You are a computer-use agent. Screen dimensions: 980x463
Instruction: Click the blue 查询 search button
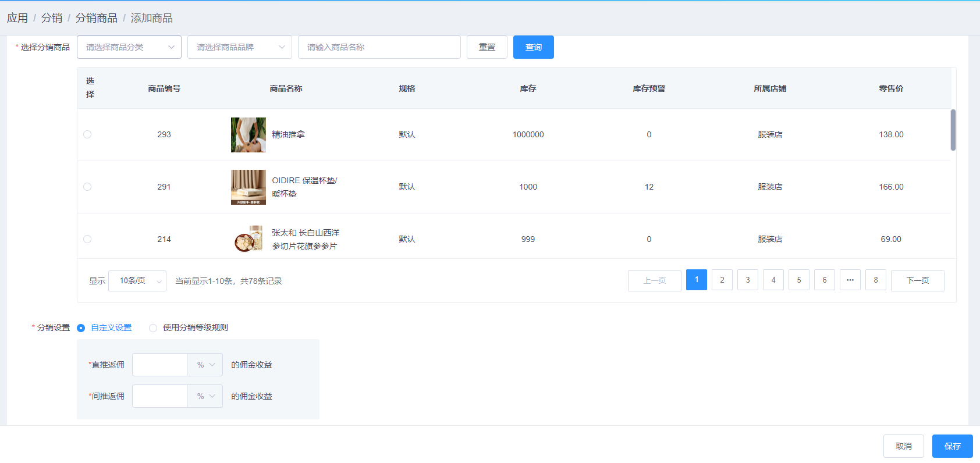[x=533, y=47]
